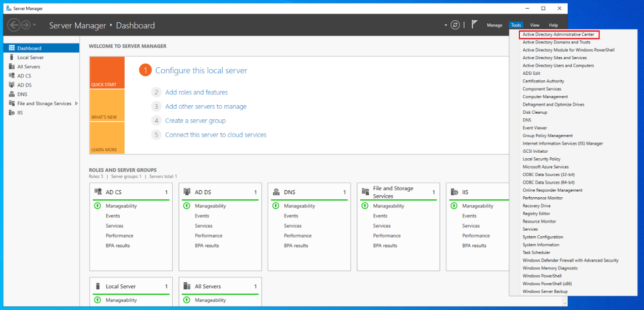Refresh Server Manager with the refresh icon
The width and height of the screenshot is (644, 310).
455,24
